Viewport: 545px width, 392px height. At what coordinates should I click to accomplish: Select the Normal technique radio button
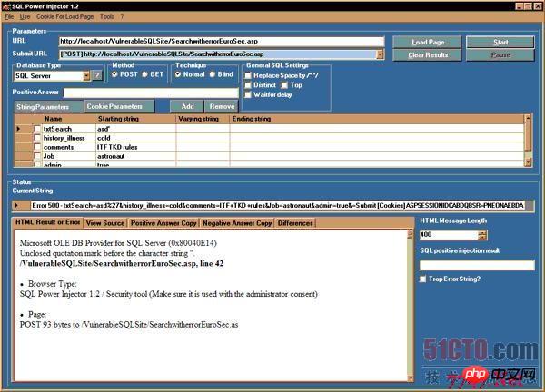178,74
